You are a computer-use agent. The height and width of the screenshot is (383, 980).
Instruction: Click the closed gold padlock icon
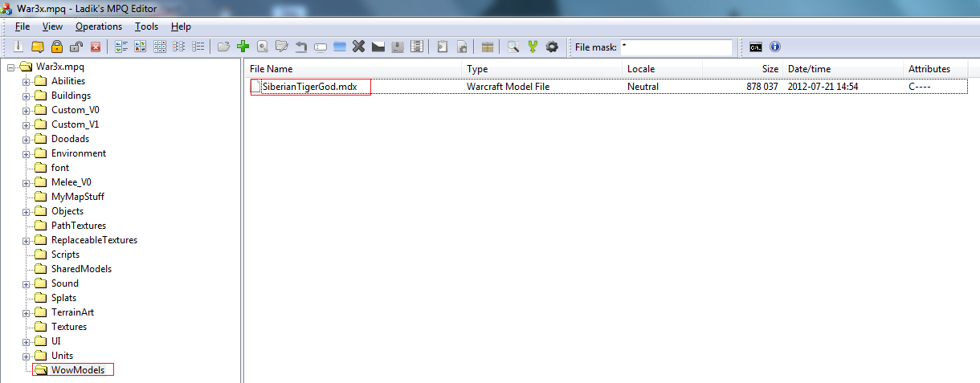point(57,47)
